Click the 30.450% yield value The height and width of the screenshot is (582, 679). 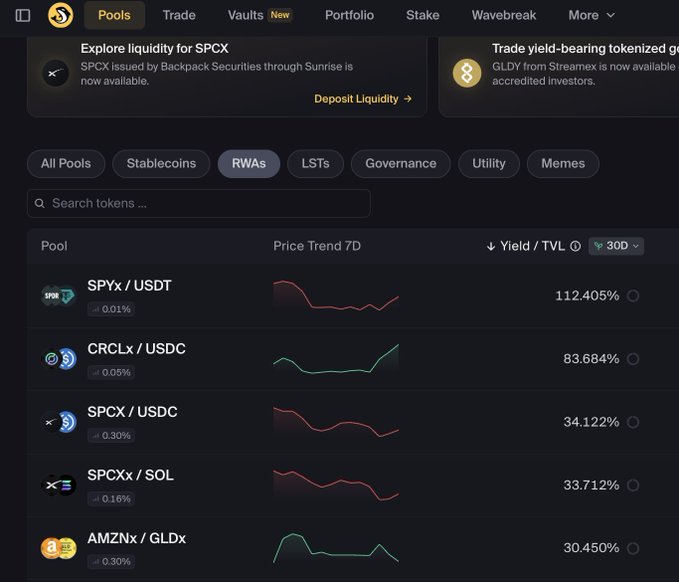pyautogui.click(x=591, y=548)
